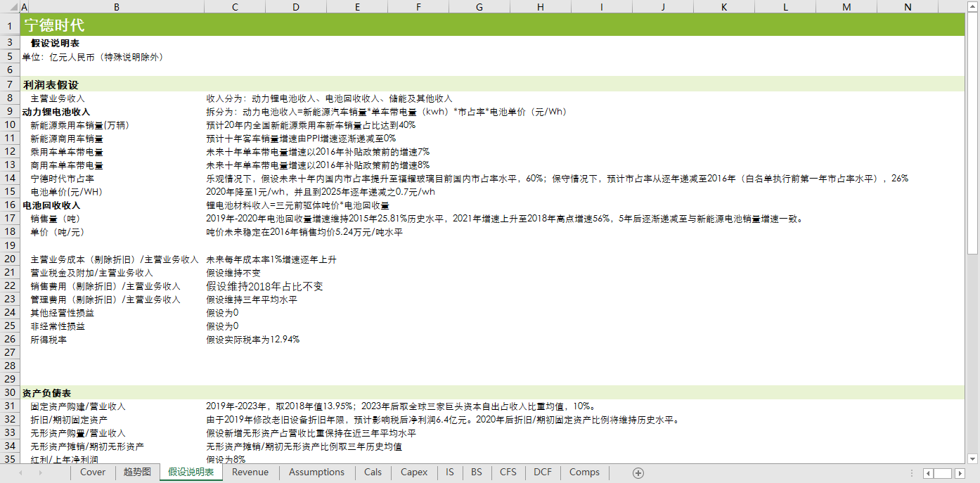
Task: Click the 非经常性损益 label
Action: pyautogui.click(x=58, y=326)
